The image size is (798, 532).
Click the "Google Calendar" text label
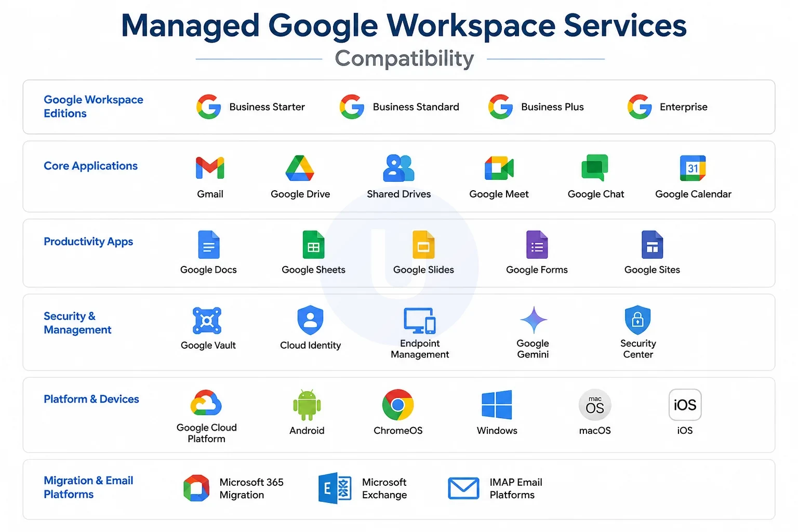693,194
